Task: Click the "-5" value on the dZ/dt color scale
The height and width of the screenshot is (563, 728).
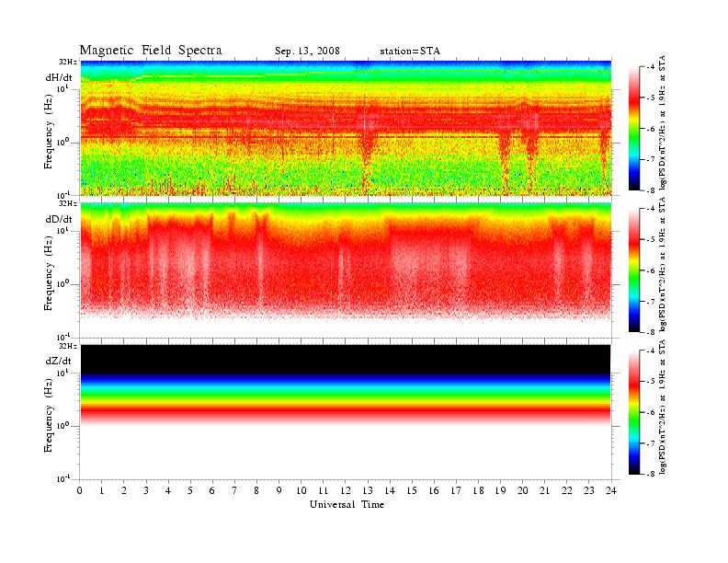Action: [651, 382]
